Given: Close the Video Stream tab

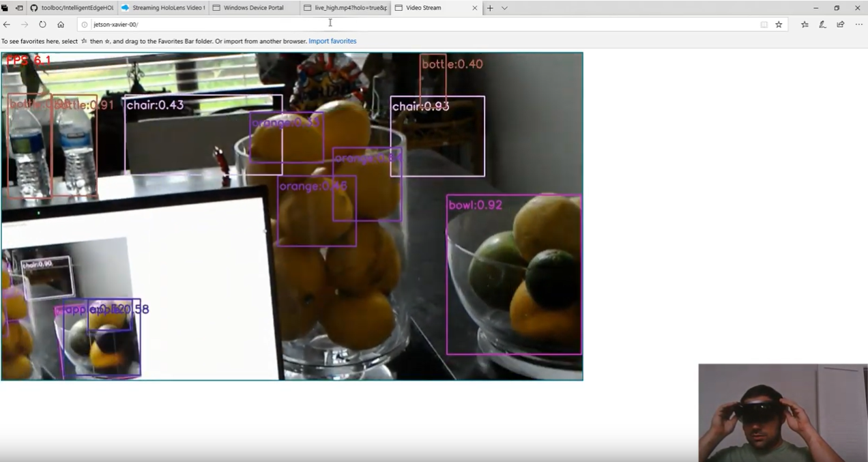Looking at the screenshot, I should (x=475, y=8).
